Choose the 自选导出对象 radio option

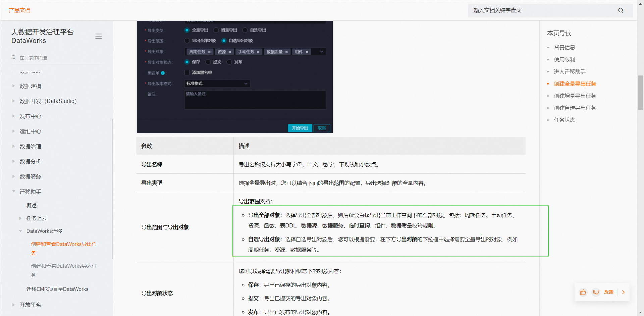coord(224,41)
